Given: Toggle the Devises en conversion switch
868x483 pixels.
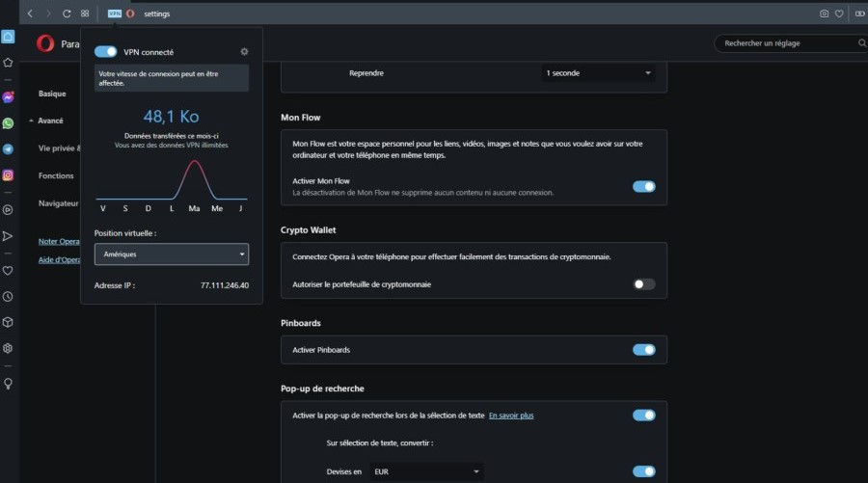Looking at the screenshot, I should (644, 471).
